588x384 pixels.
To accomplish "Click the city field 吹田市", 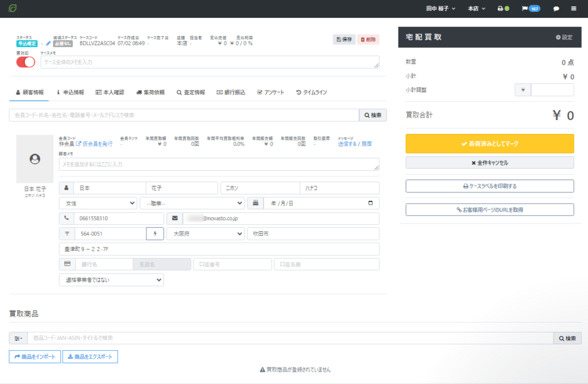I will (313, 233).
